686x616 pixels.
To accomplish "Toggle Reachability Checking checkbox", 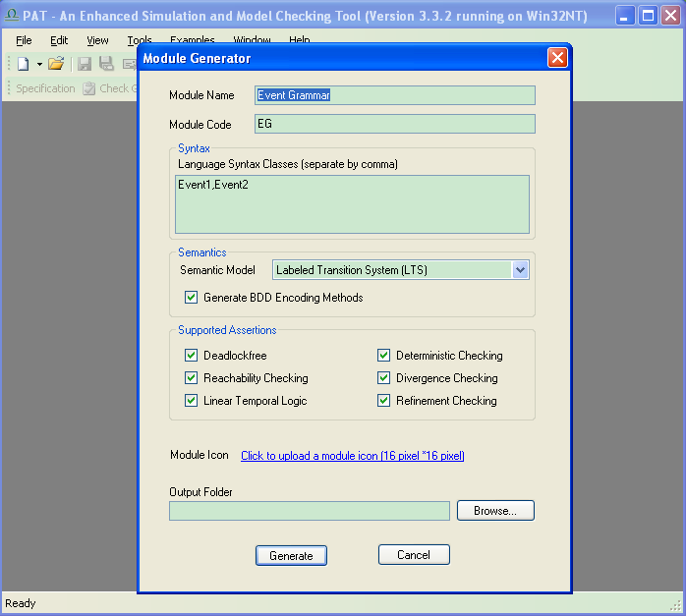I will (x=191, y=377).
